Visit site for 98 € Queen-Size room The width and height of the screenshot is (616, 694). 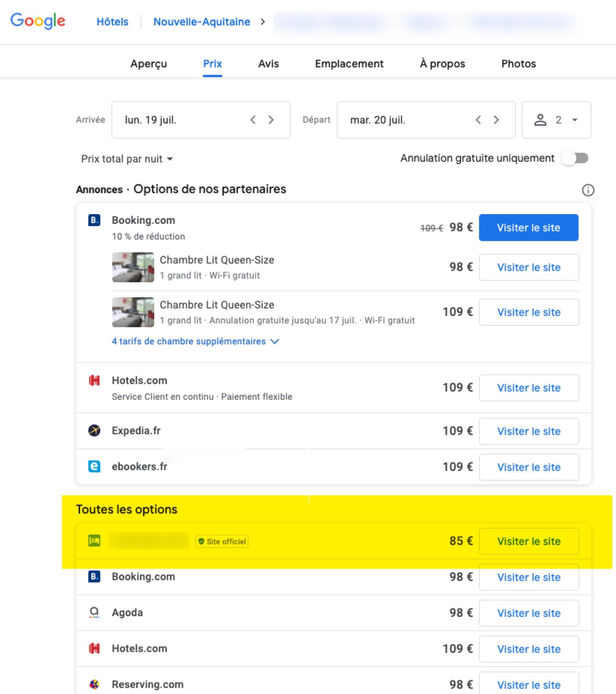[x=529, y=267]
